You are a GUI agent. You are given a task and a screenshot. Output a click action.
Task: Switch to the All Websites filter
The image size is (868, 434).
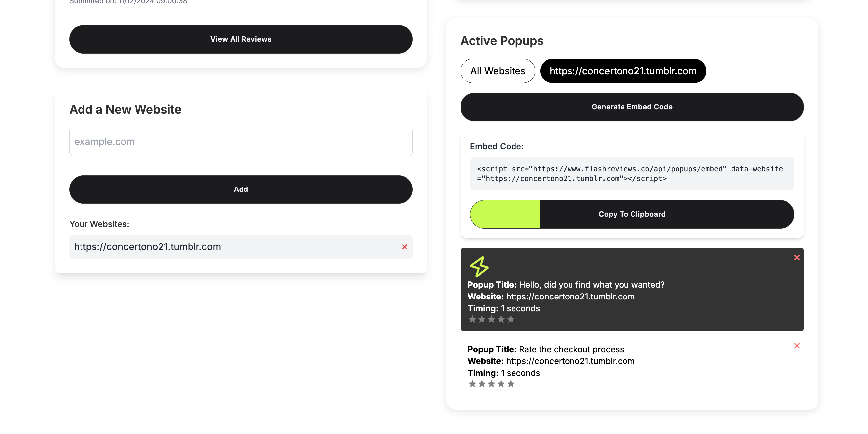(x=498, y=71)
